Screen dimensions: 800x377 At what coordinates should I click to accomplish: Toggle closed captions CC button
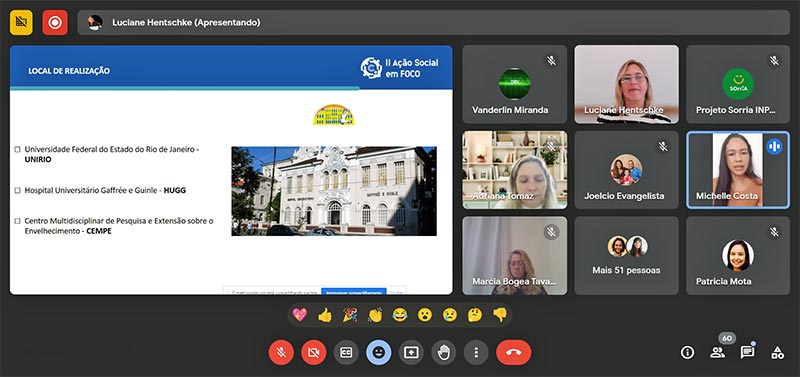point(346,353)
